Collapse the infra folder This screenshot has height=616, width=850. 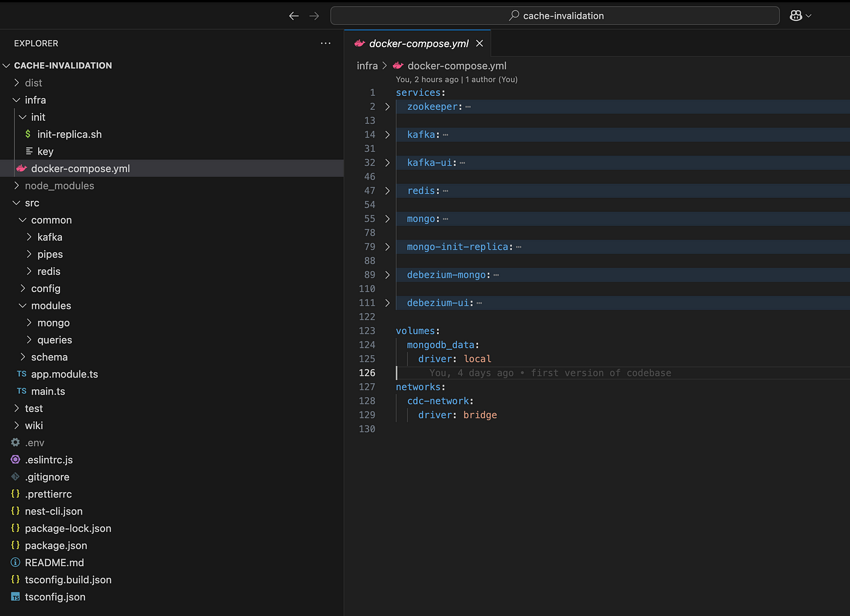tap(172, 100)
